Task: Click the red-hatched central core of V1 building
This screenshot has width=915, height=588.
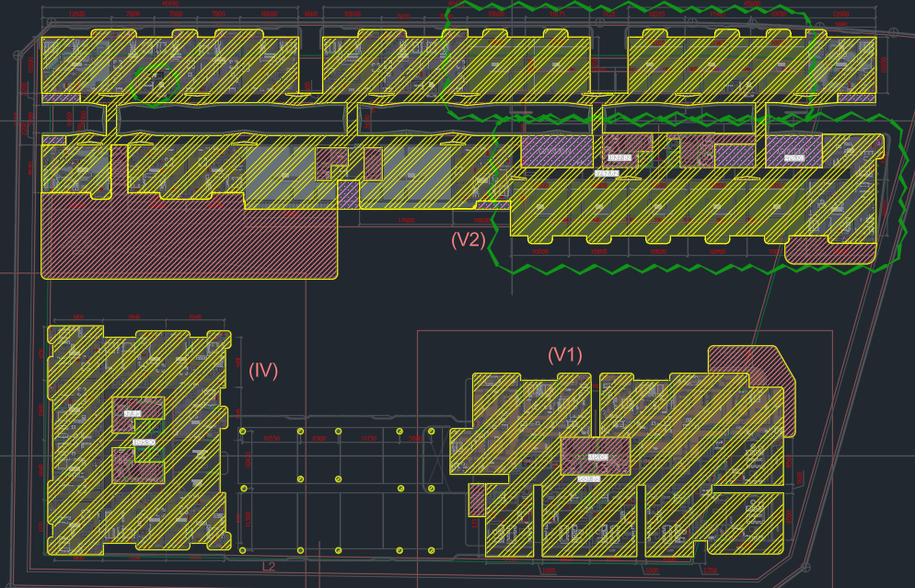Action: (596, 455)
